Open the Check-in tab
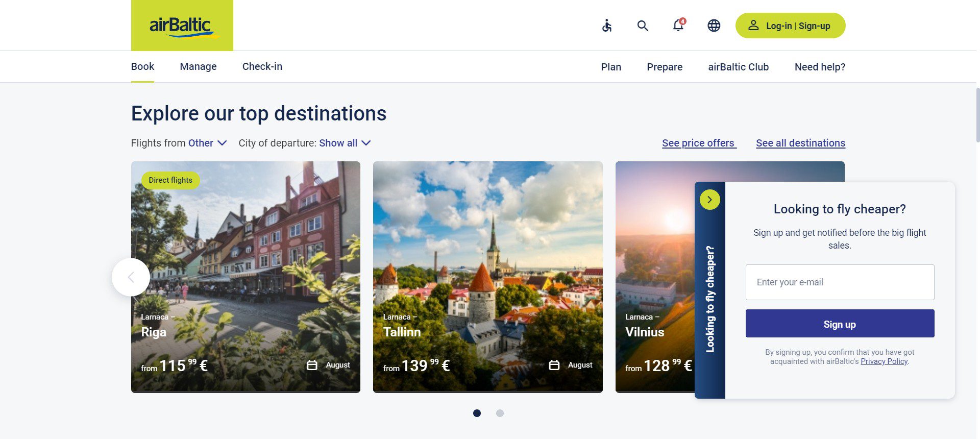980x439 pixels. (262, 66)
